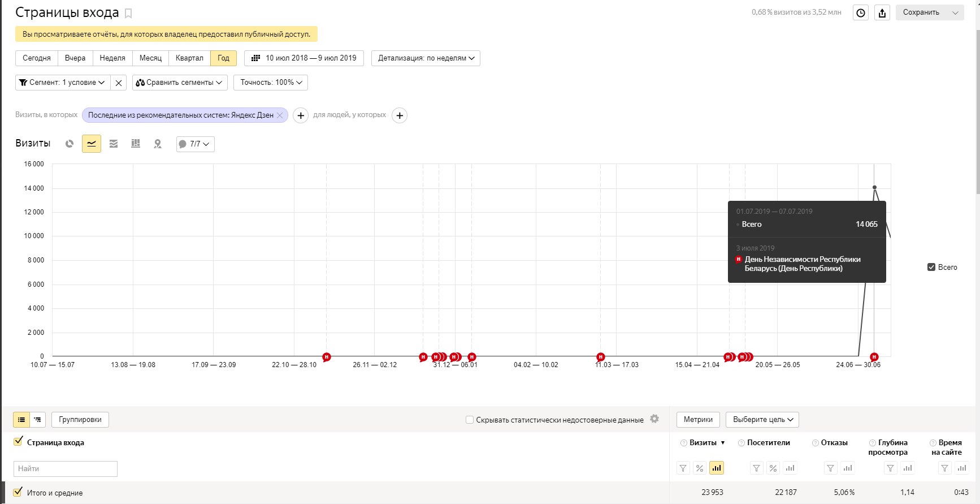Show Посетители metric on chart
Screen dimensions: 980x504
point(790,468)
